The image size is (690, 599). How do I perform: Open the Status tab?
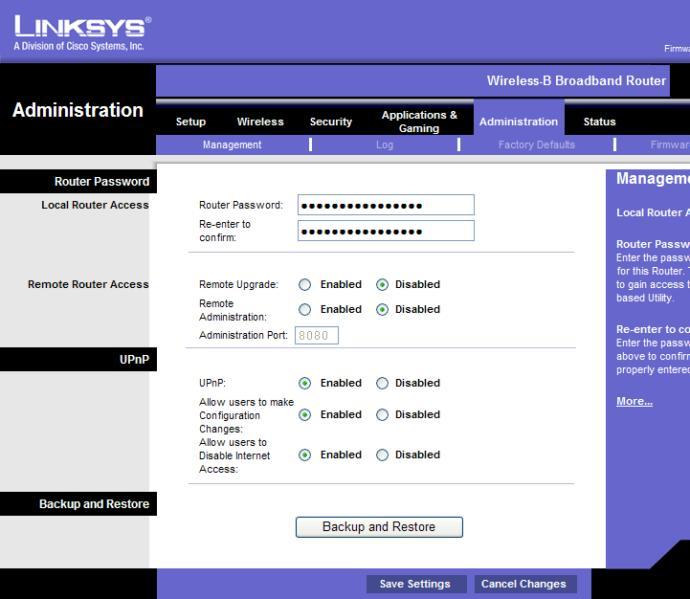pyautogui.click(x=599, y=121)
